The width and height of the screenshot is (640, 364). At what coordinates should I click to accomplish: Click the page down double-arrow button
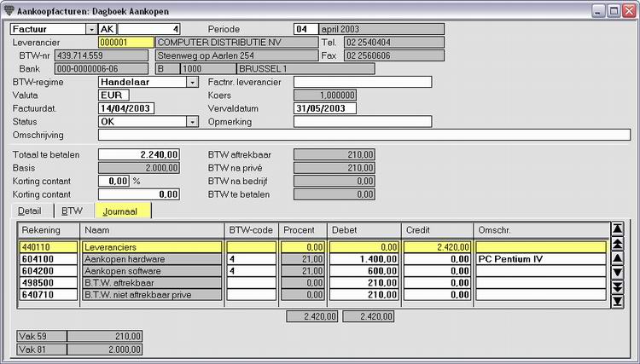(618, 287)
